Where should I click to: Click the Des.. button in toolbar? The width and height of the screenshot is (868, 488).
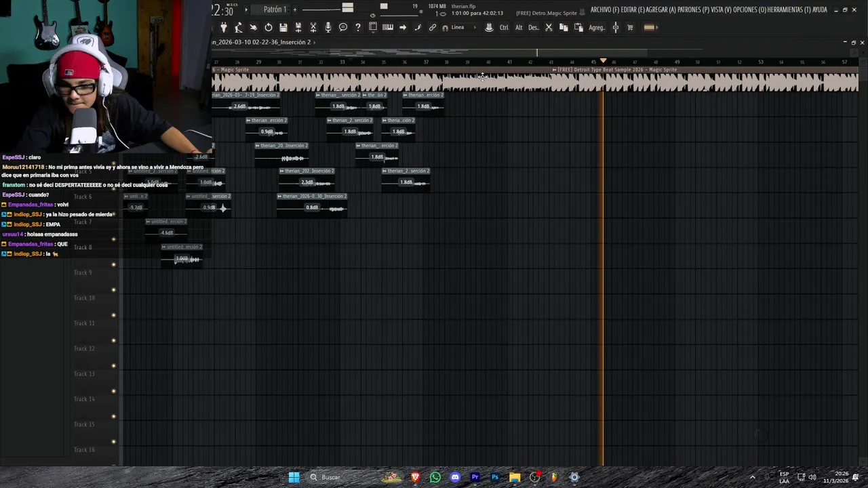534,27
